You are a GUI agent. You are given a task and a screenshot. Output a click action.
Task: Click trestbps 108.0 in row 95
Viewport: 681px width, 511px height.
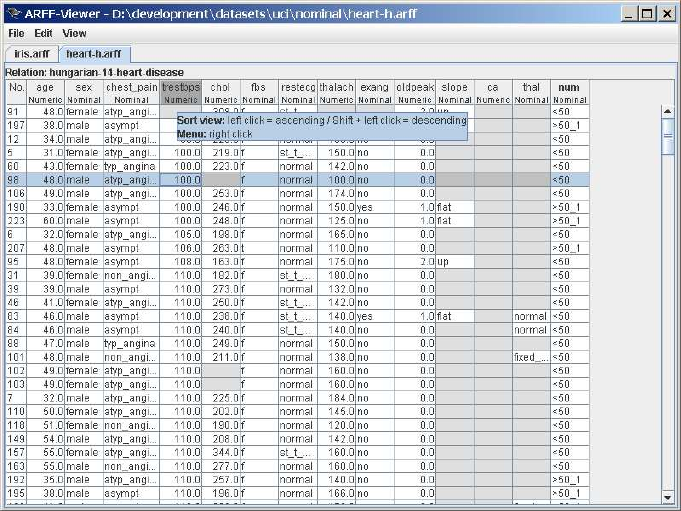pos(181,262)
